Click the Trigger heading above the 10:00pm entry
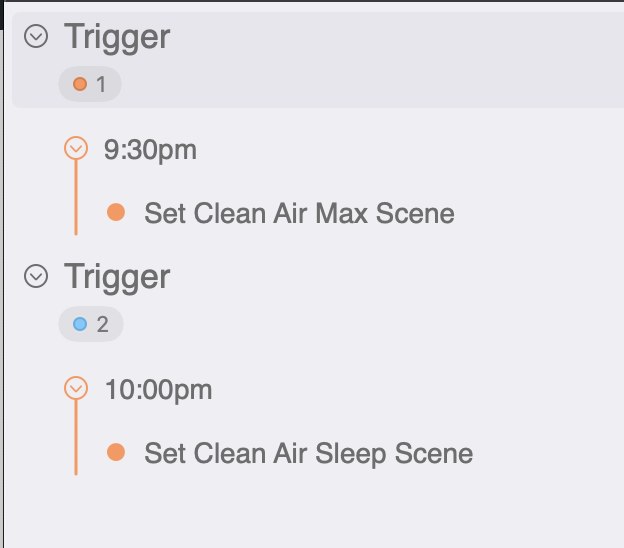Viewport: 624px width, 548px height. click(x=117, y=277)
